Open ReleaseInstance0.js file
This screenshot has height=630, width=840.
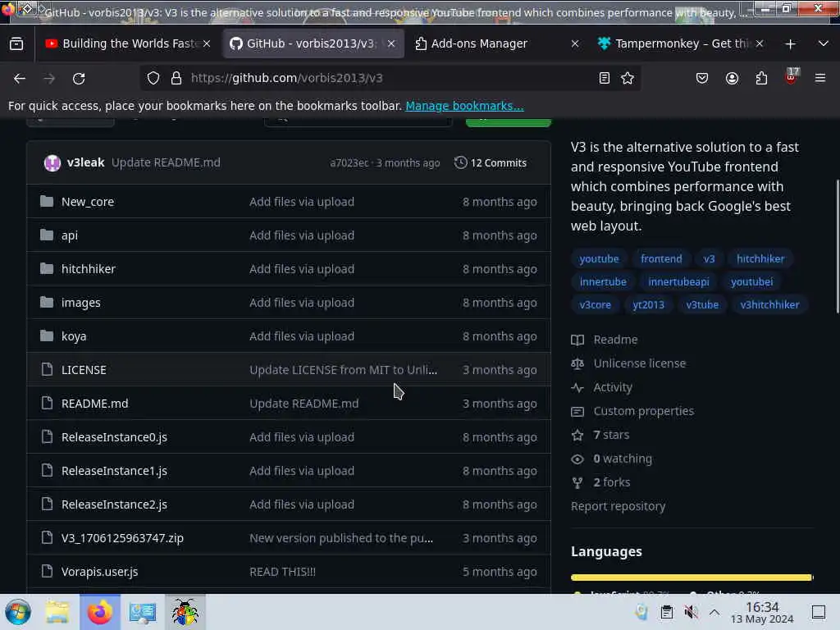114,437
